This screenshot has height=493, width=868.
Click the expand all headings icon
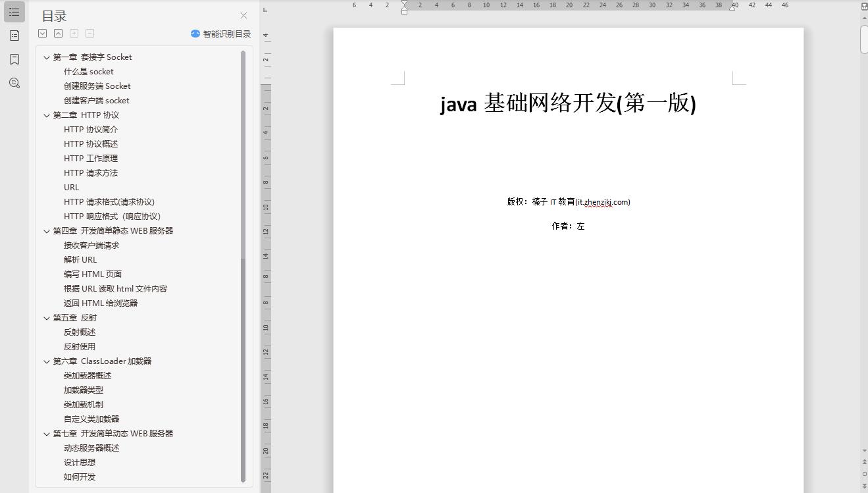point(43,33)
